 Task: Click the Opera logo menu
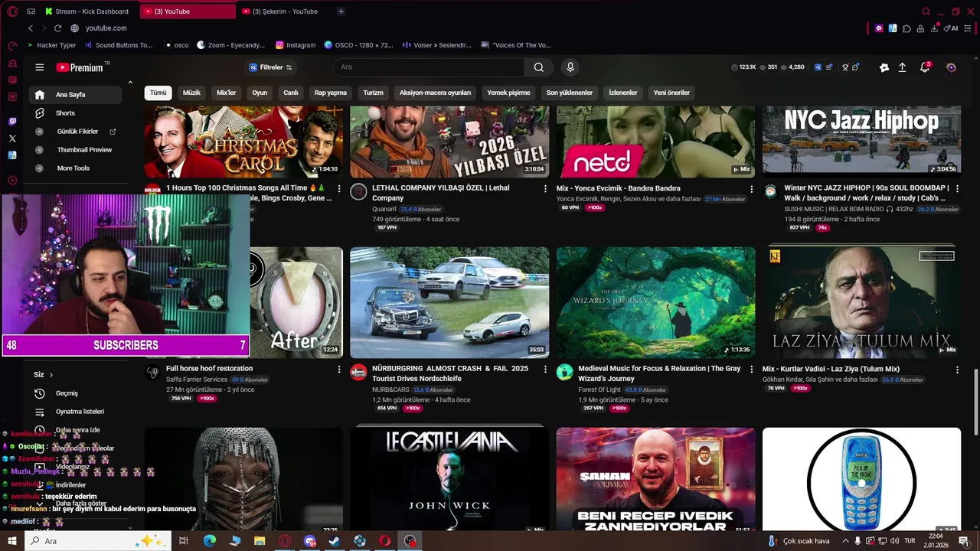coord(12,11)
